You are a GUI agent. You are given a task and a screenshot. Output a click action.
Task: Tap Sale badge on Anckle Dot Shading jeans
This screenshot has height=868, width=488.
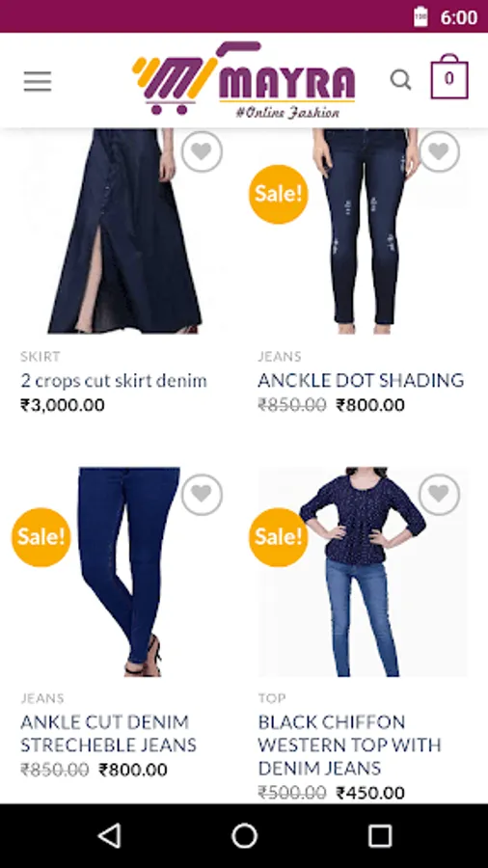[279, 194]
